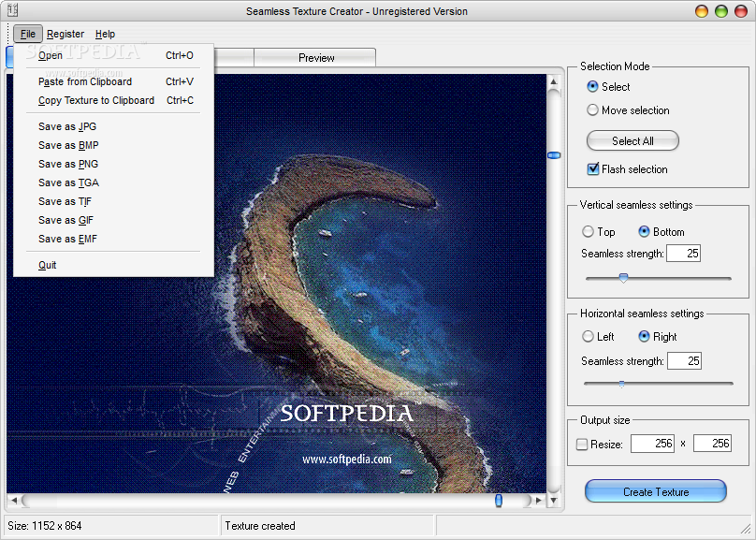Click the 'Size: 1152 x 864' status text
756x540 pixels.
(45, 526)
